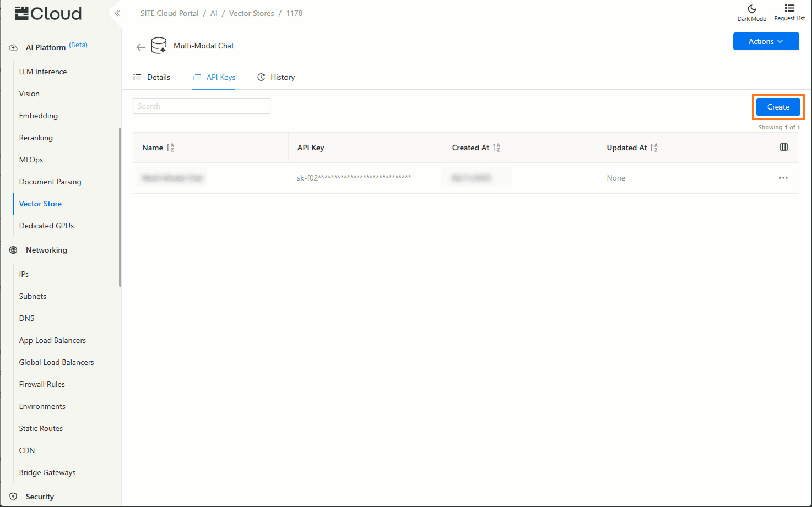Open the row's three-dot more options menu
The width and height of the screenshot is (812, 507).
(x=783, y=178)
